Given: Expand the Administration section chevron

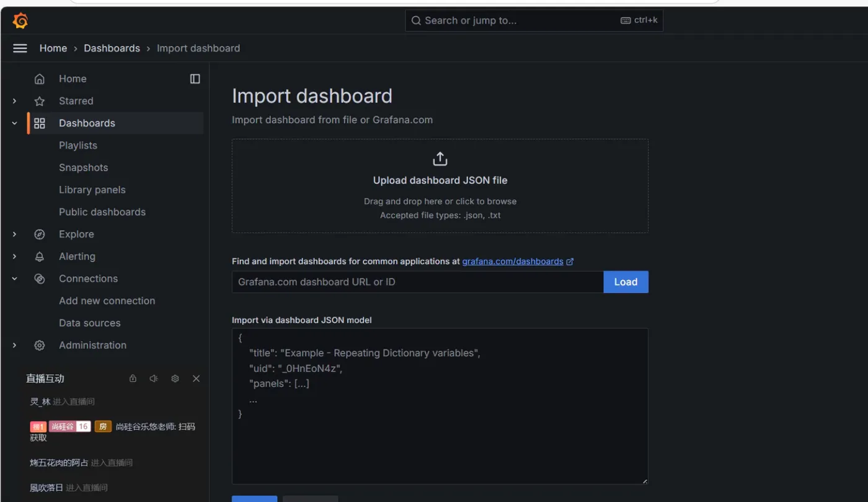Looking at the screenshot, I should 15,345.
